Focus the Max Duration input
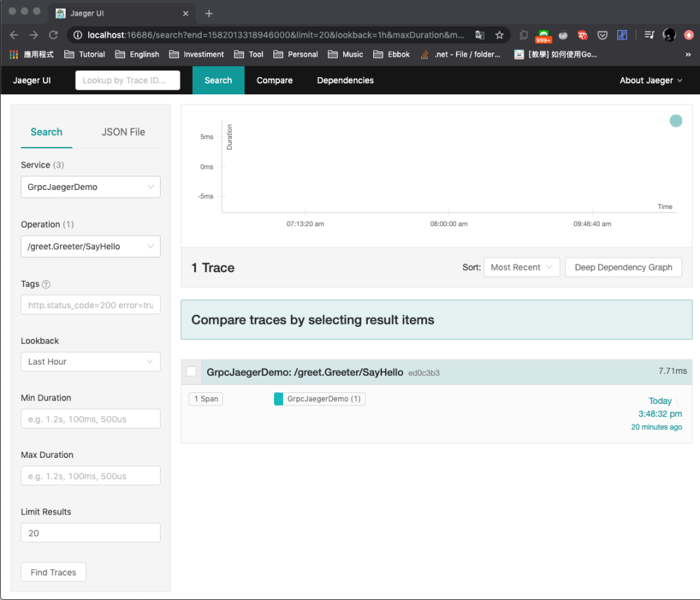Viewport: 700px width, 600px height. coord(91,476)
